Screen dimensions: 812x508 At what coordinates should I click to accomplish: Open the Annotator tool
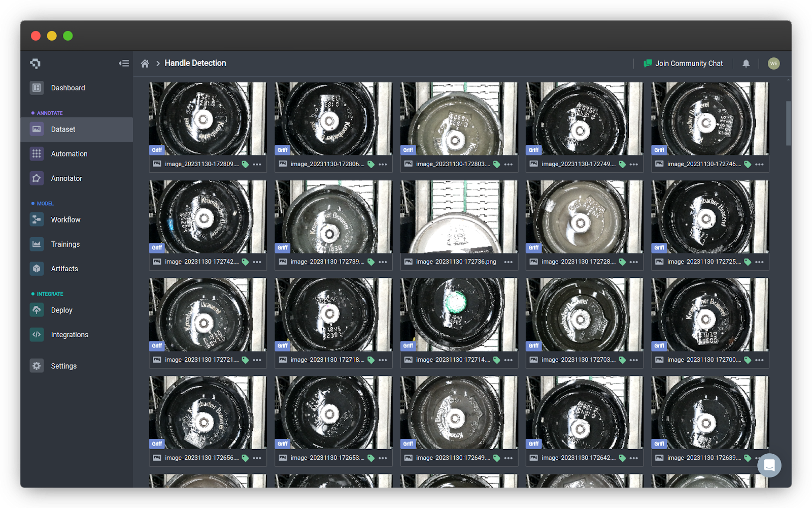pos(66,178)
